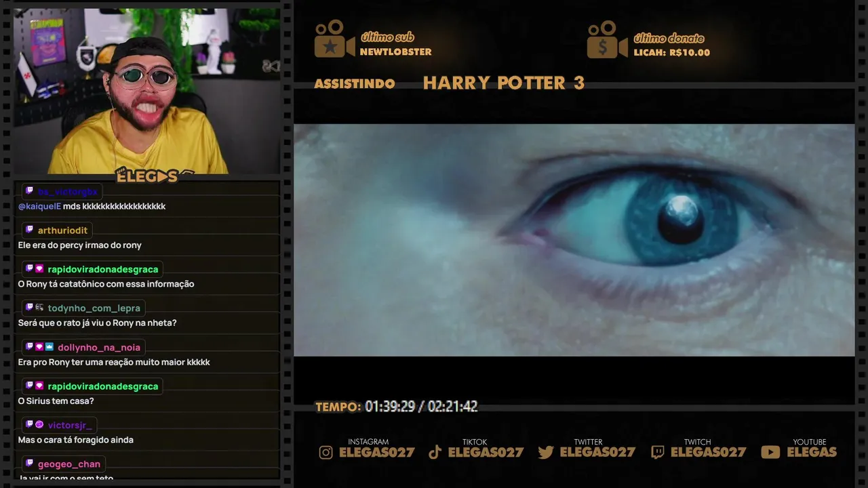Click the 'mds kkkkkkkk' chat message text

pos(115,206)
